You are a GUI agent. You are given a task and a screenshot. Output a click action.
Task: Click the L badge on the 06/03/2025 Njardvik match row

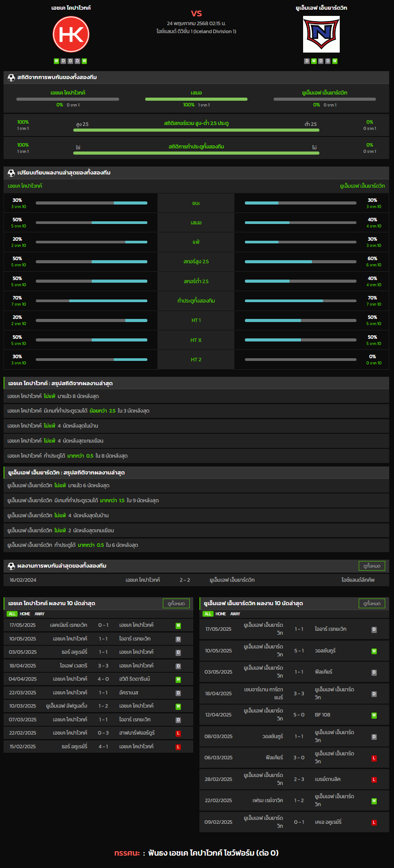pos(374,758)
